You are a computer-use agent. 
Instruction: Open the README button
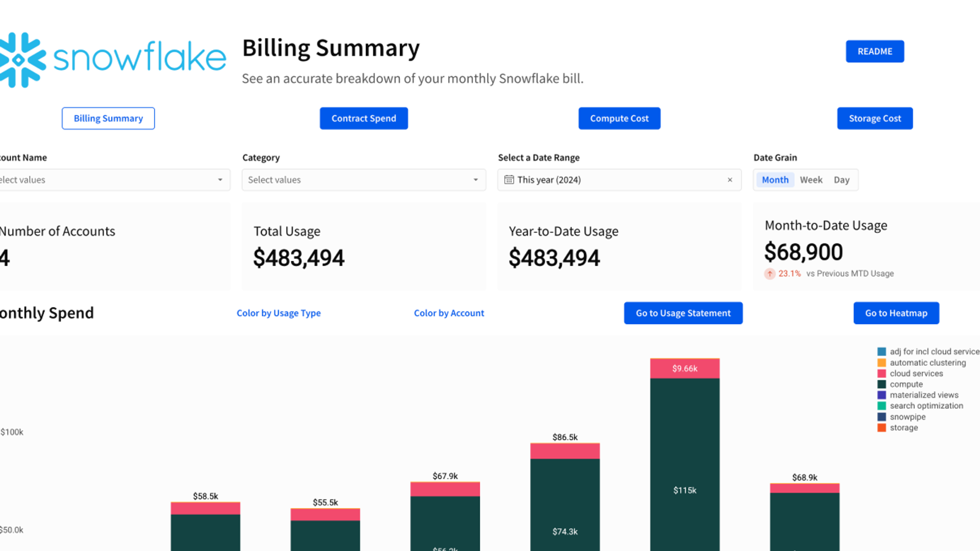pyautogui.click(x=875, y=51)
